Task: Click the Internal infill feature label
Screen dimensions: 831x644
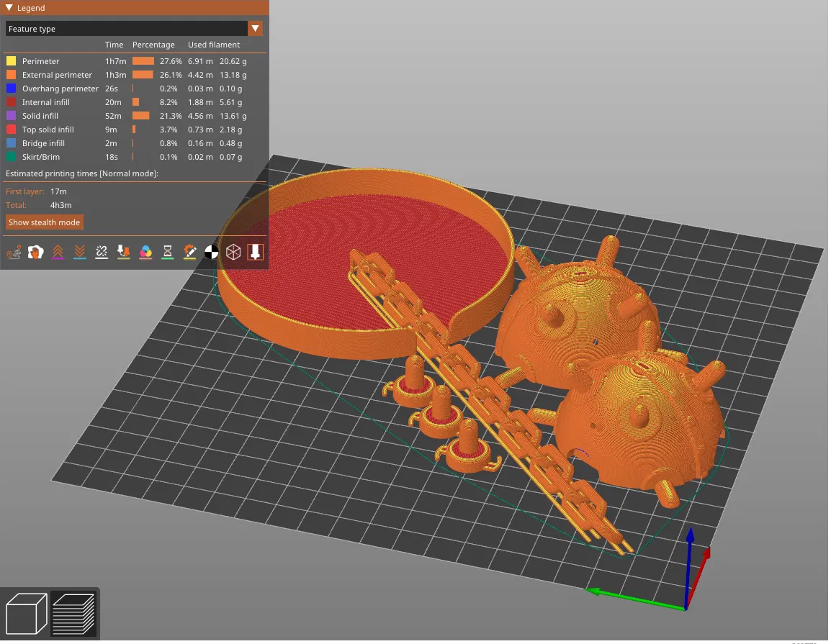Action: pyautogui.click(x=46, y=102)
